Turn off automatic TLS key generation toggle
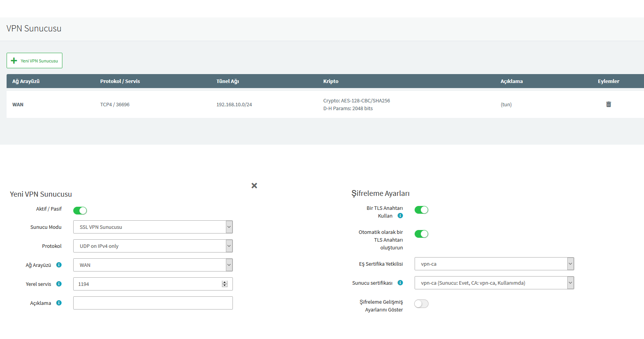This screenshot has height=339, width=644. click(x=421, y=234)
